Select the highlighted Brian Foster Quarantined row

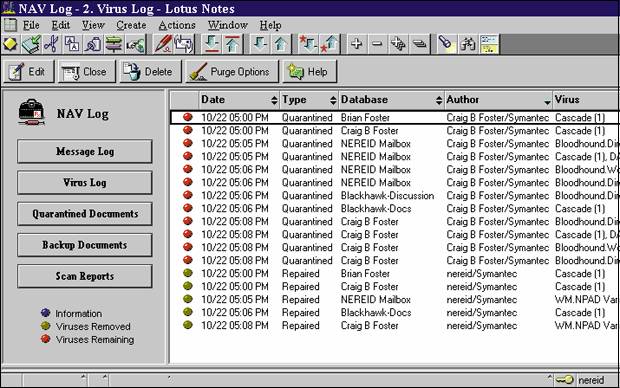(395, 117)
